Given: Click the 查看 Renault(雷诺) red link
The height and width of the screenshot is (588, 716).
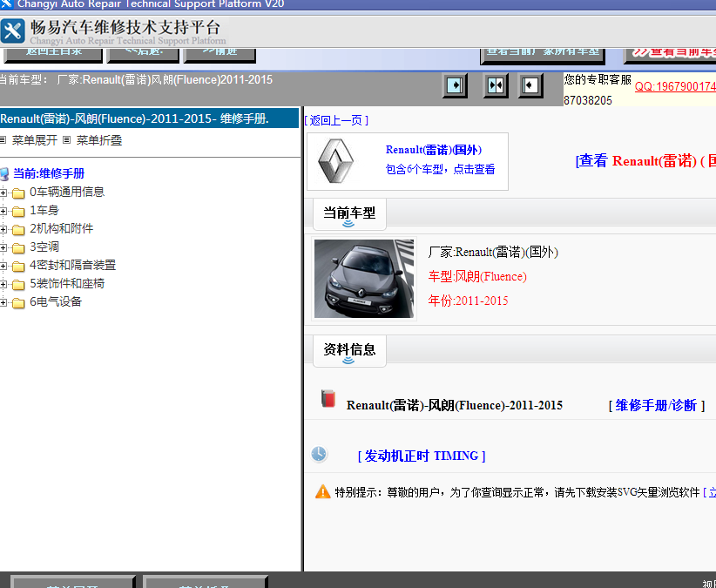Looking at the screenshot, I should pos(645,160).
